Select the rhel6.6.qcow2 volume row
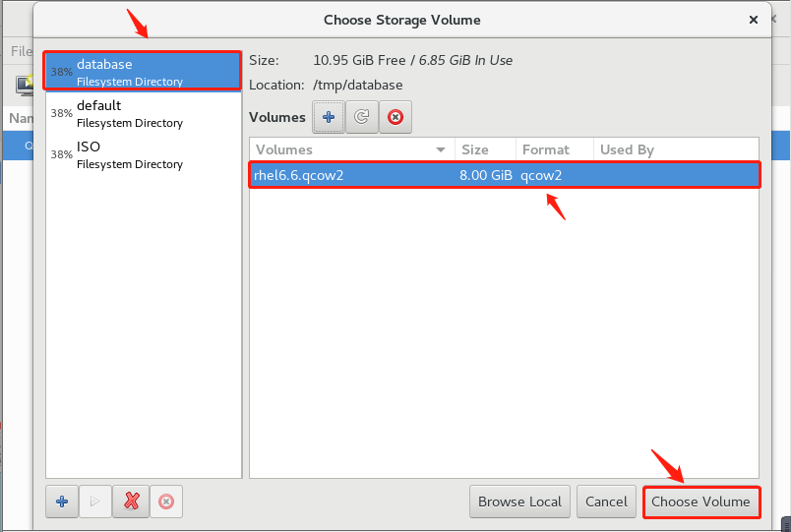The height and width of the screenshot is (532, 791). tap(504, 175)
